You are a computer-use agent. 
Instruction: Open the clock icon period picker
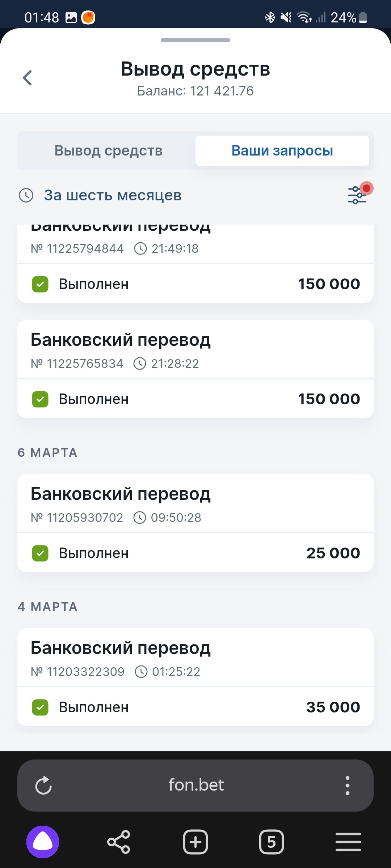pyautogui.click(x=26, y=195)
